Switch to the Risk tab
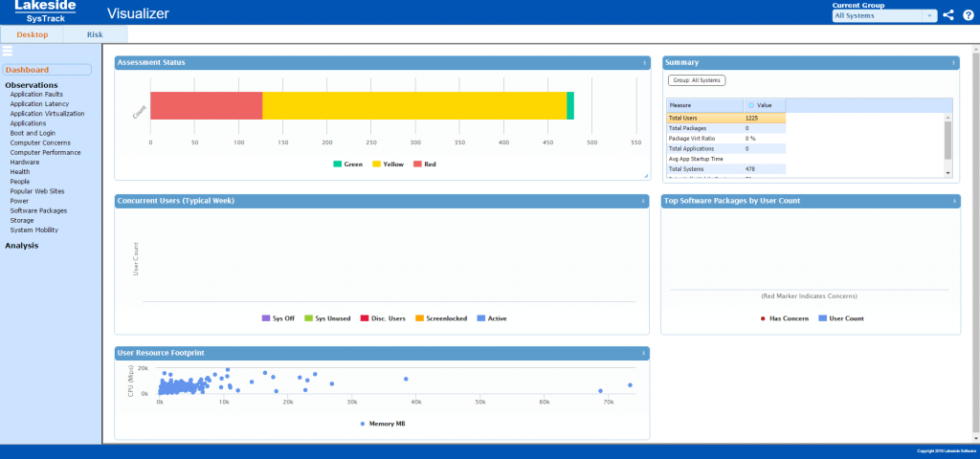The image size is (980, 459). coord(95,34)
